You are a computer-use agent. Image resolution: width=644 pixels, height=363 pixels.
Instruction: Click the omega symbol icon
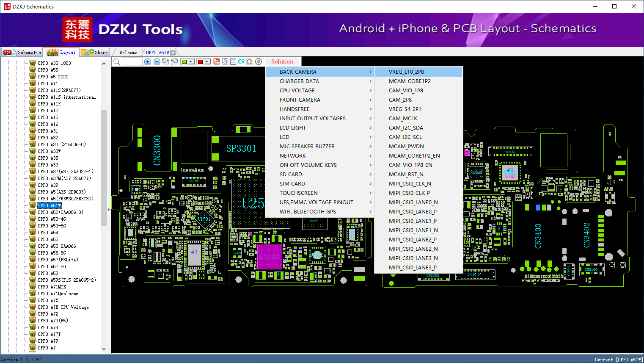click(x=250, y=62)
